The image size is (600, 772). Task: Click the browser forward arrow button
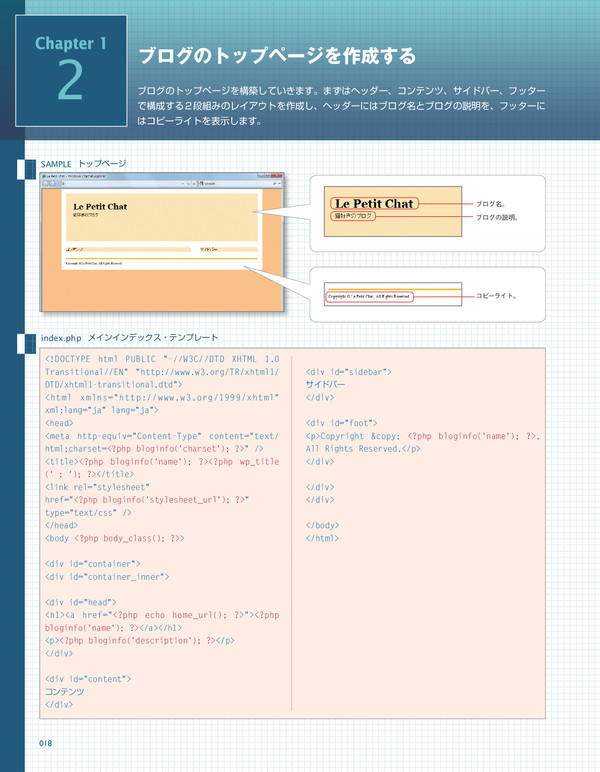54,184
